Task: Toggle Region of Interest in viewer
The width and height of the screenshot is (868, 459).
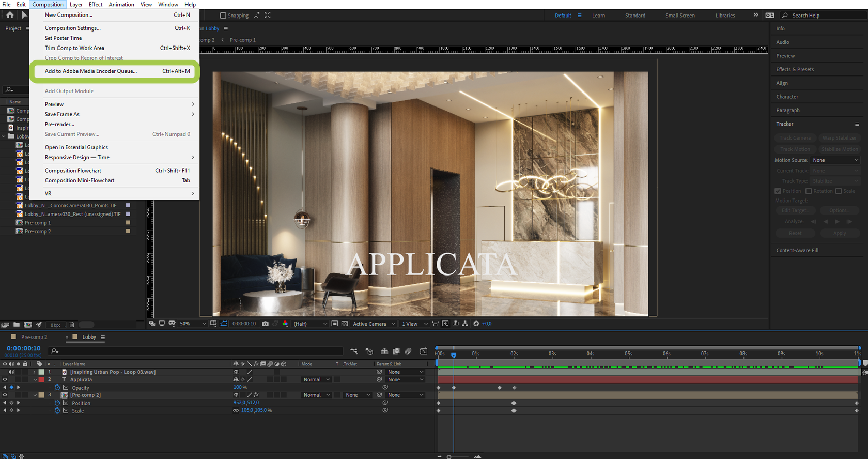Action: click(335, 324)
